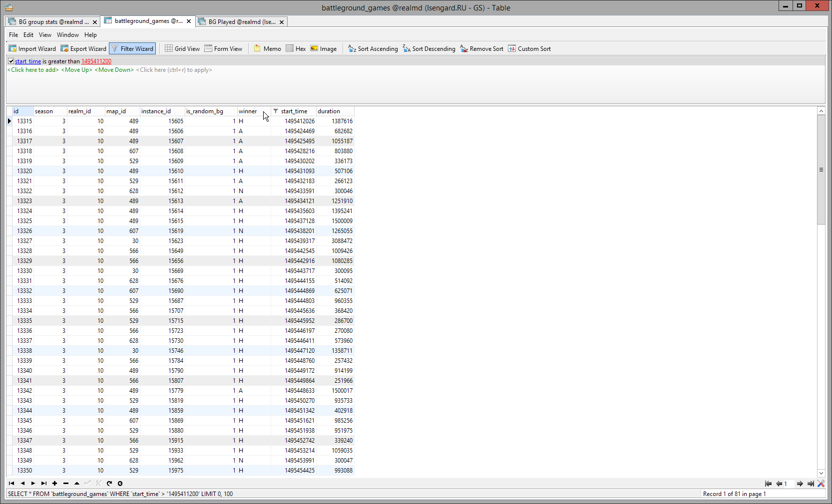Screen dimensions: 832x504
Task: Click the vertical scrollbar up arrow
Action: coord(821,111)
